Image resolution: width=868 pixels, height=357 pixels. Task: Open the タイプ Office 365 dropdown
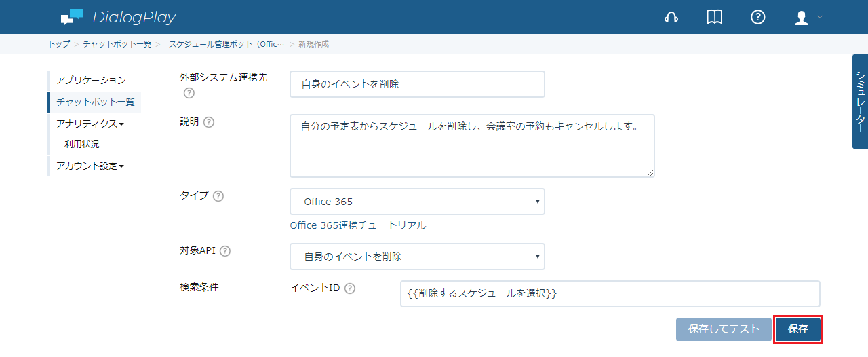click(417, 202)
